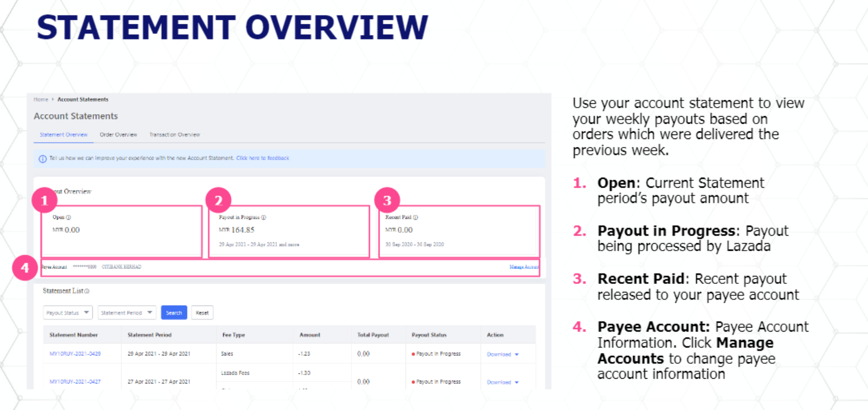868x410 pixels.
Task: Click info icon next to Statement List
Action: pos(87,291)
